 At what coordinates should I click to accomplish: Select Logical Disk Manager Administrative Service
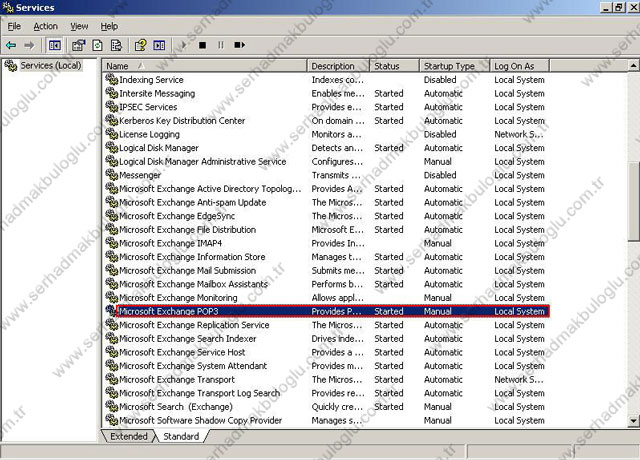pyautogui.click(x=202, y=161)
